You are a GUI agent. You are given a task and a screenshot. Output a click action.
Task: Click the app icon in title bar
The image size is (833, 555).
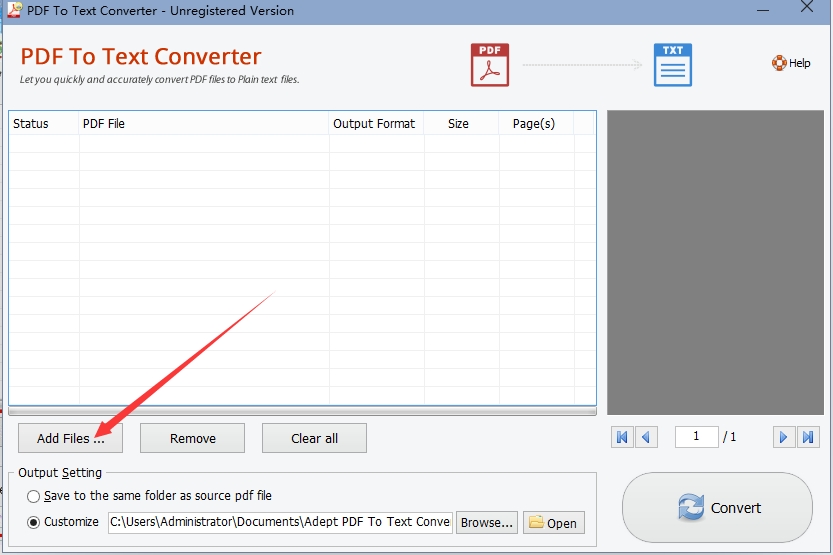[14, 10]
